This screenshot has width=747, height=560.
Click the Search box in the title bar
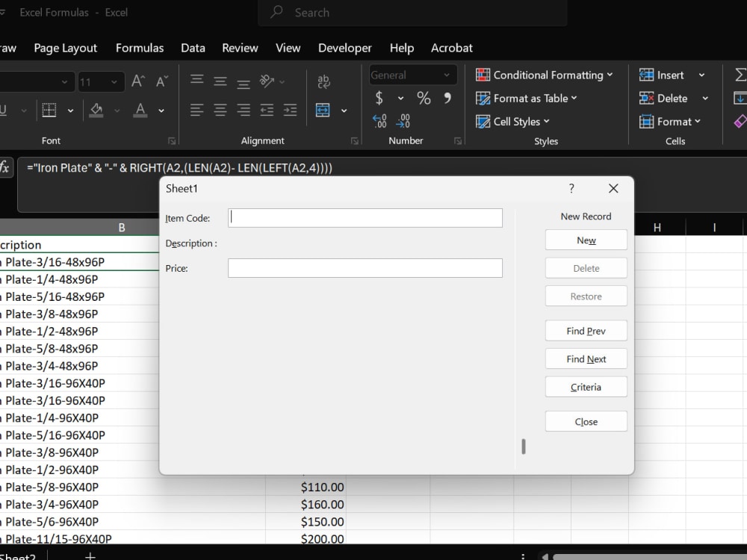[x=412, y=13]
